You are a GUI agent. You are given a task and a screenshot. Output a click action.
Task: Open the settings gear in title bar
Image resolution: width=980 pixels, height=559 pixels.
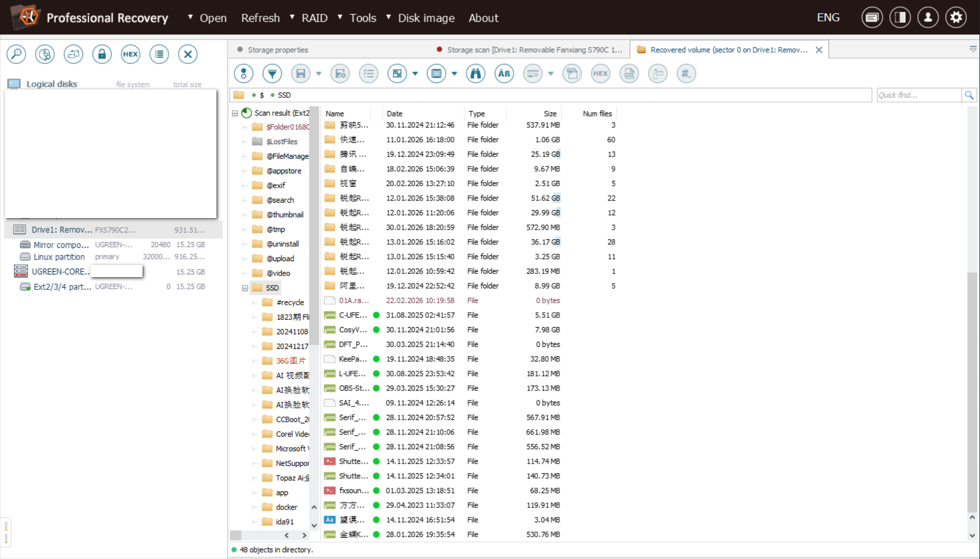[956, 18]
